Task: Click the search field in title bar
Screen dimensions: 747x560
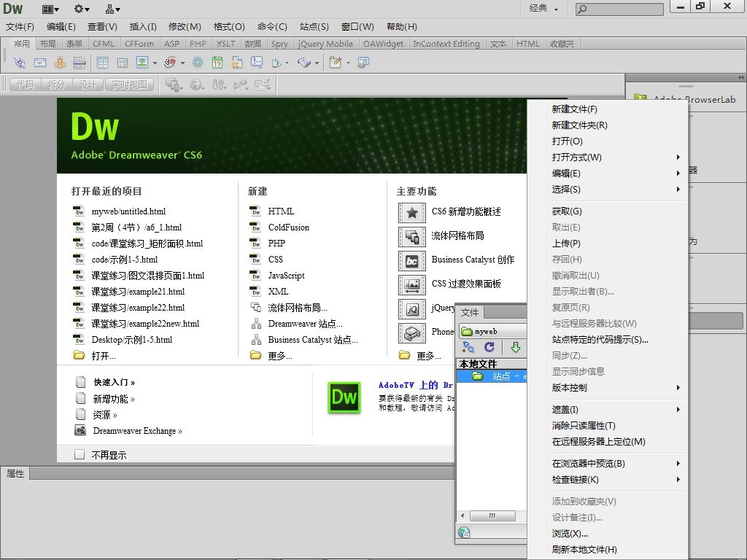Action: 619,9
